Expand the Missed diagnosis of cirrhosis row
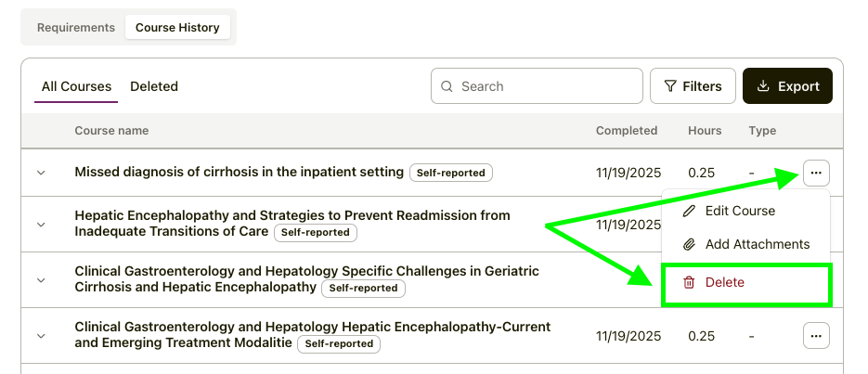 point(41,173)
